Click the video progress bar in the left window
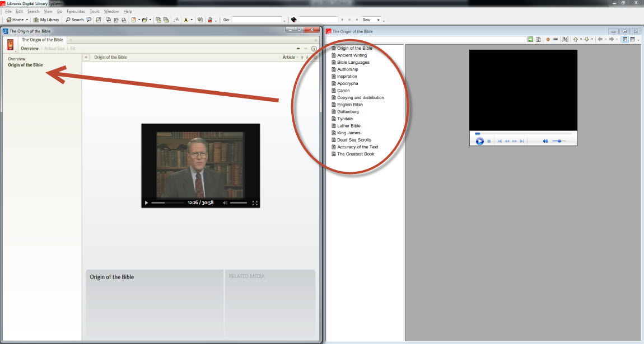 click(x=167, y=202)
